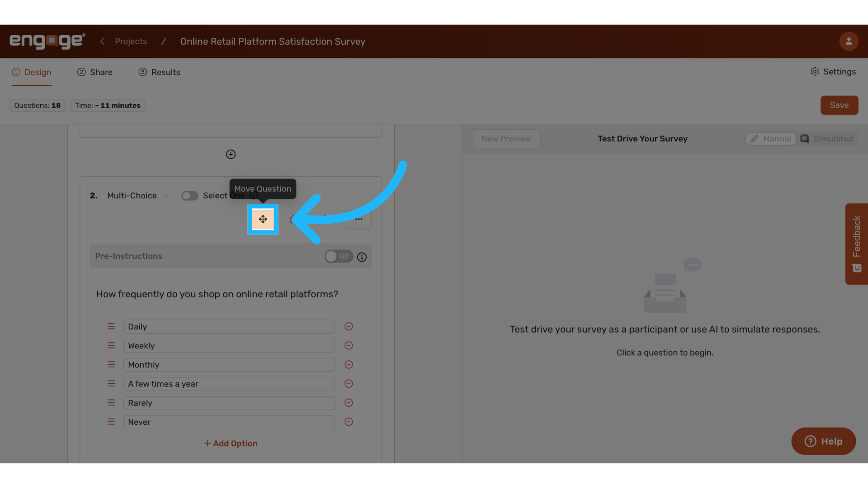Switch test drive mode to Simulated
Screen dimensions: 868x488
[827, 139]
